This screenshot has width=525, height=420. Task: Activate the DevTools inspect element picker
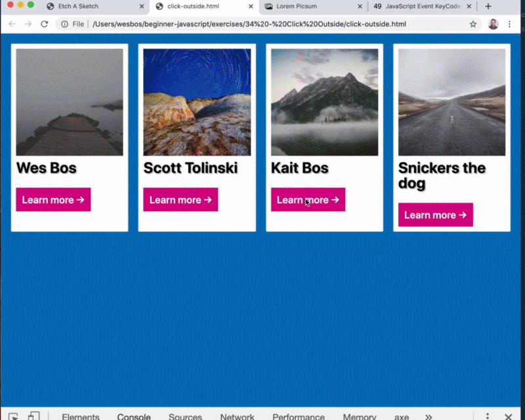(x=14, y=416)
